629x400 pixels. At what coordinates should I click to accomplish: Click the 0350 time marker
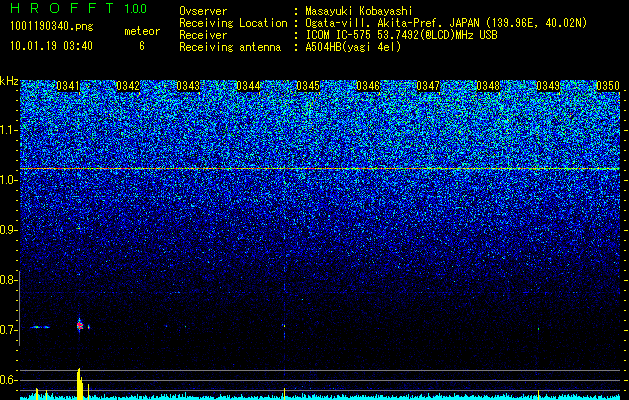point(608,86)
